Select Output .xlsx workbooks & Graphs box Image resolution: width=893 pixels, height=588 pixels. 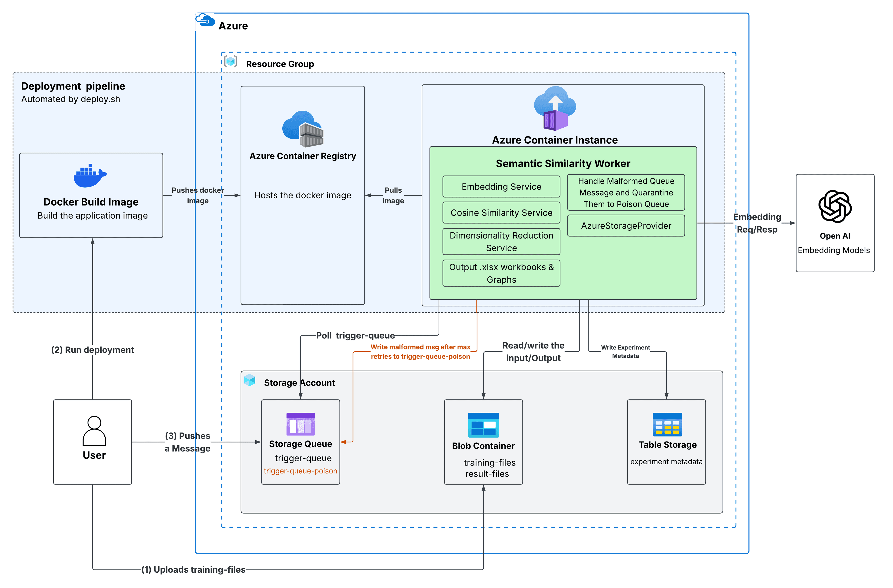(x=501, y=273)
